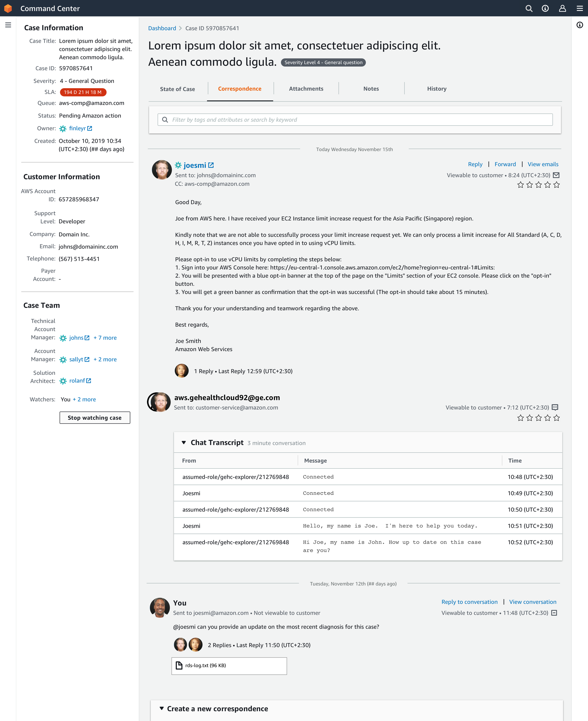Viewport: 588px width, 721px height.
Task: Click the correspondence filter search field
Action: coord(355,119)
